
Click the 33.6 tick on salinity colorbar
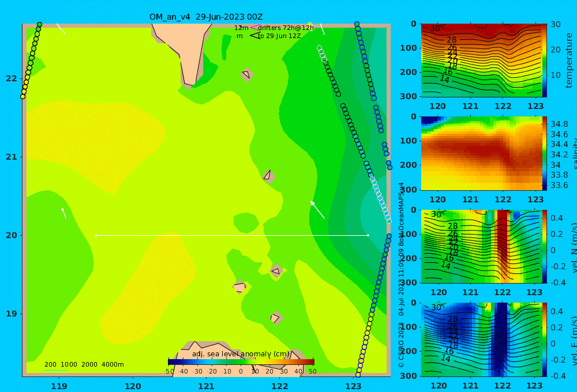tap(559, 186)
